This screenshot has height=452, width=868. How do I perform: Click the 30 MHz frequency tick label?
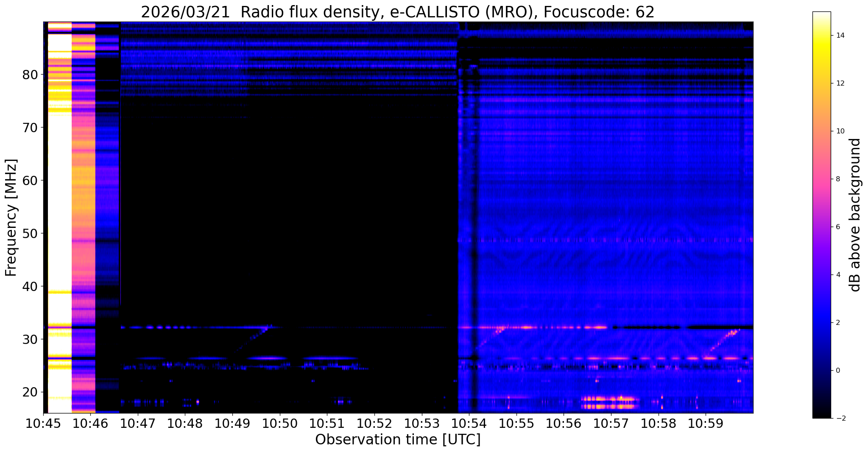tap(30, 339)
